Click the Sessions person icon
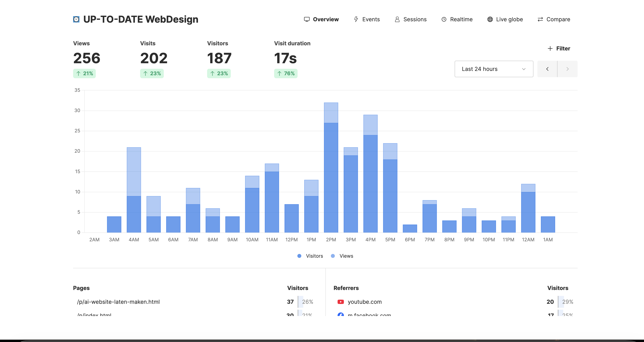644x342 pixels. click(397, 19)
